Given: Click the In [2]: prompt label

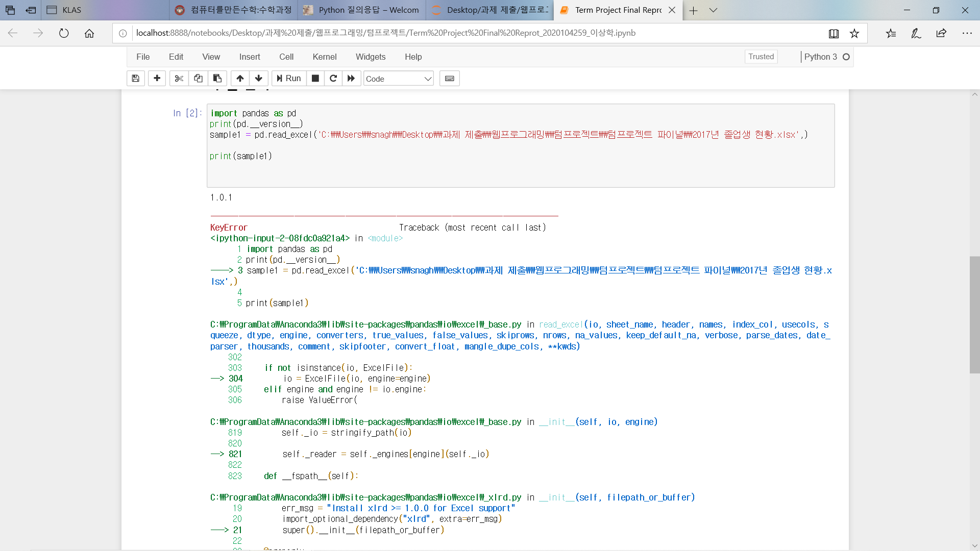Looking at the screenshot, I should click(x=187, y=113).
